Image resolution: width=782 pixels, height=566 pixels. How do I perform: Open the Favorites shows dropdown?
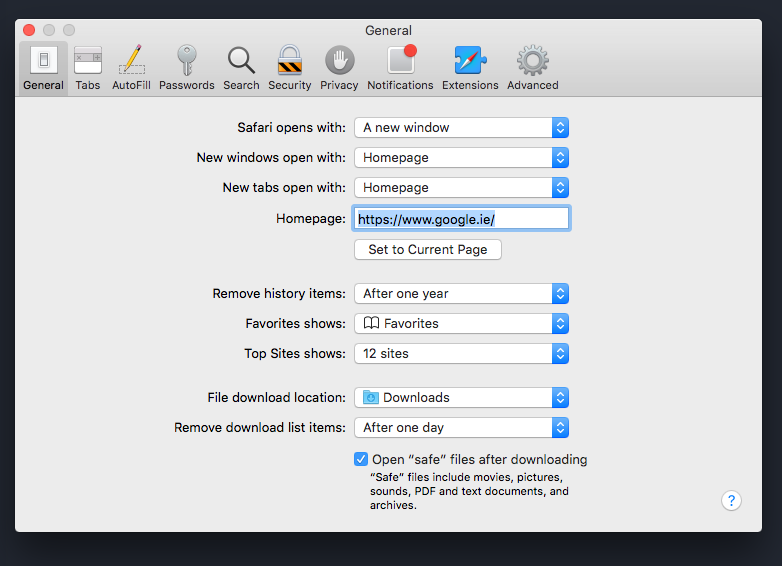461,324
